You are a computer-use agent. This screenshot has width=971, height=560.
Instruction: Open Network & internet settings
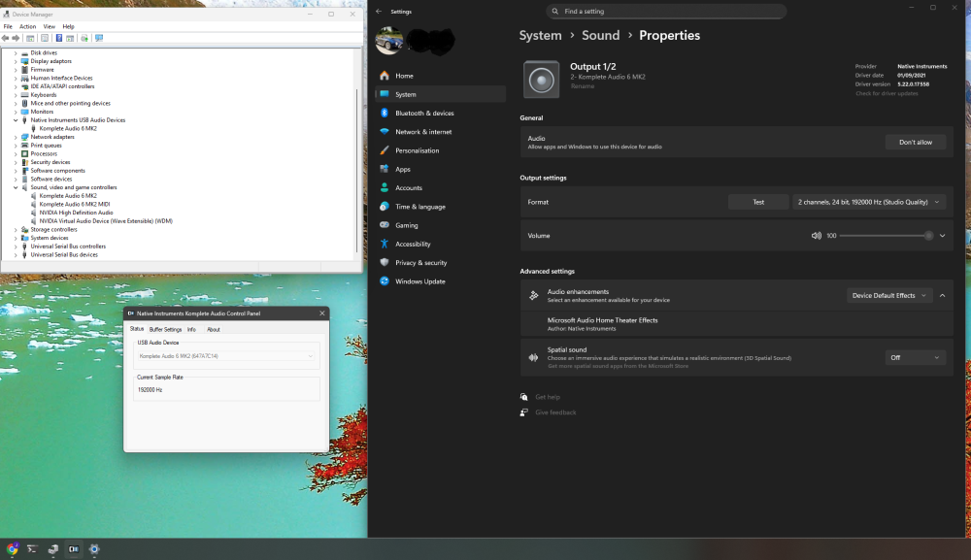click(440, 132)
